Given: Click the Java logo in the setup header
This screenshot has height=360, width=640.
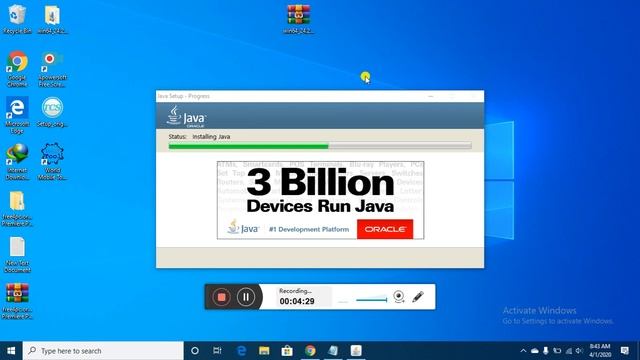Looking at the screenshot, I should point(186,116).
